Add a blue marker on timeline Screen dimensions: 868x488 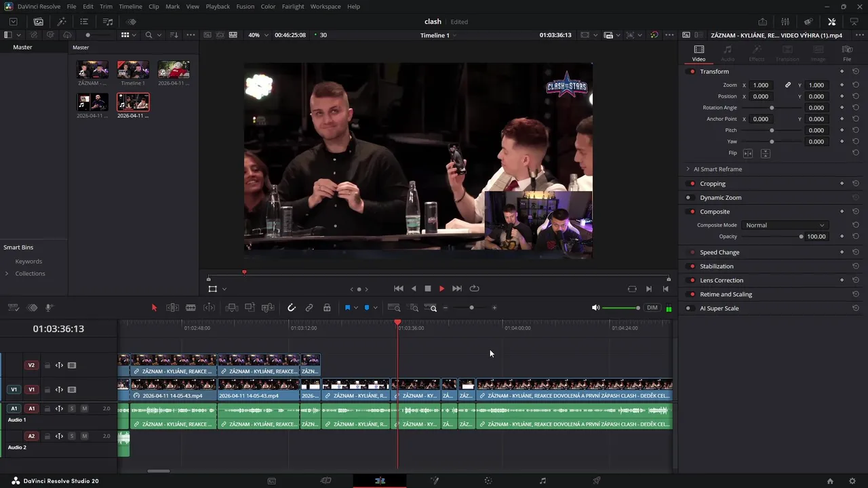367,308
